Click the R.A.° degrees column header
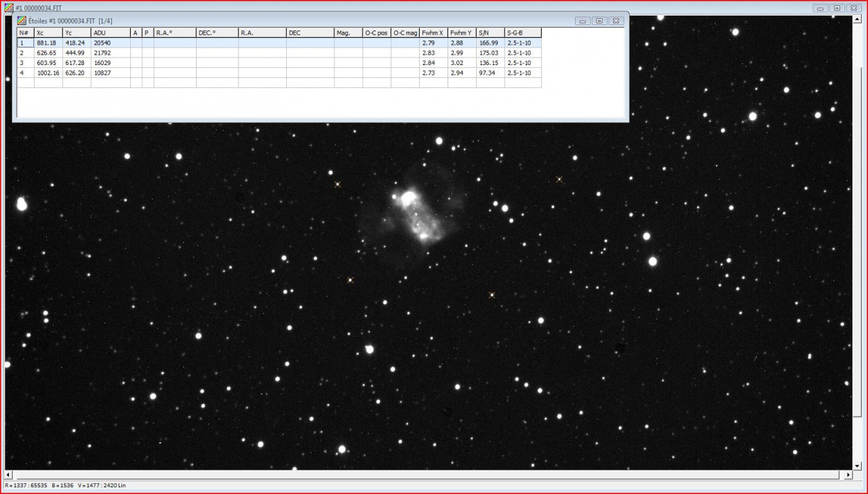 [x=176, y=33]
